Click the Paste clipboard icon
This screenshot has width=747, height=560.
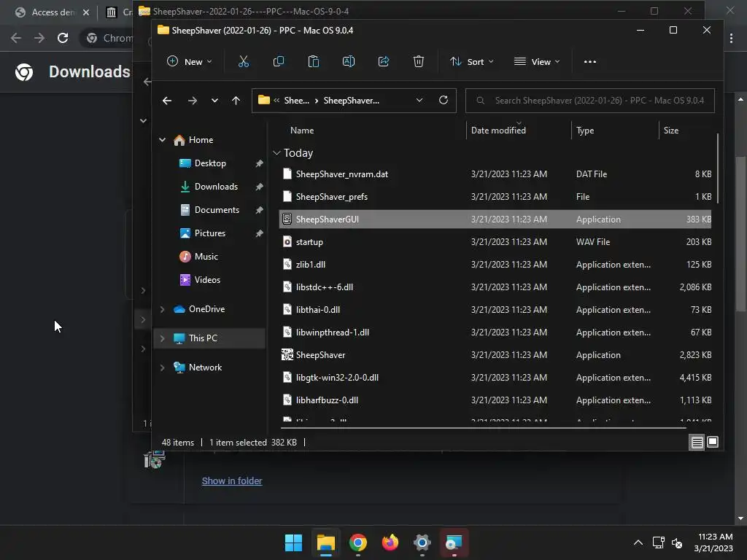tap(314, 61)
